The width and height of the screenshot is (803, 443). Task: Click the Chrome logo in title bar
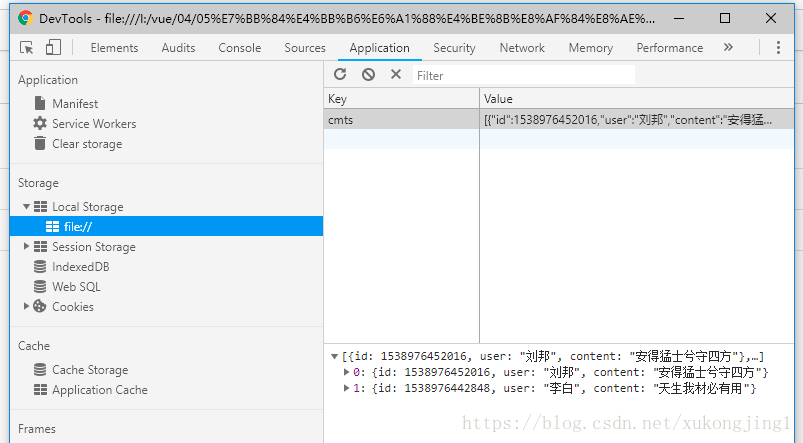pos(25,18)
